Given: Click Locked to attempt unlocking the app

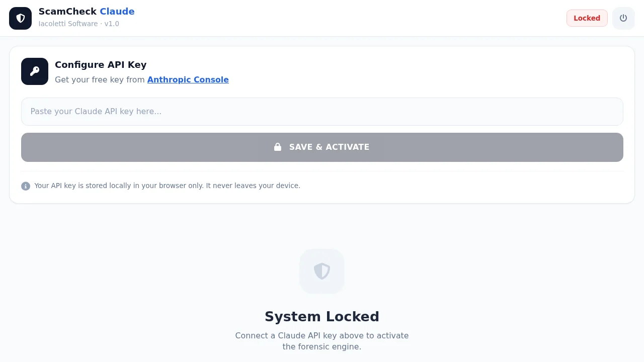Looking at the screenshot, I should click(587, 18).
